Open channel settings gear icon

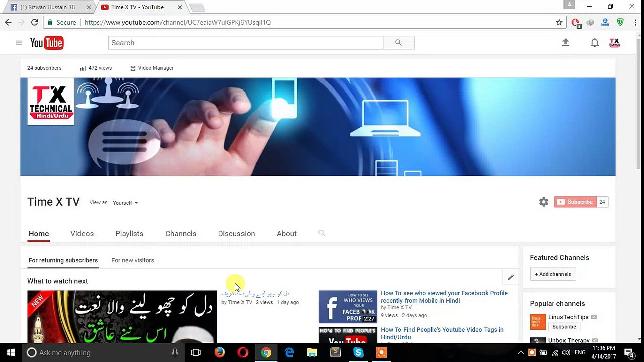click(x=544, y=202)
